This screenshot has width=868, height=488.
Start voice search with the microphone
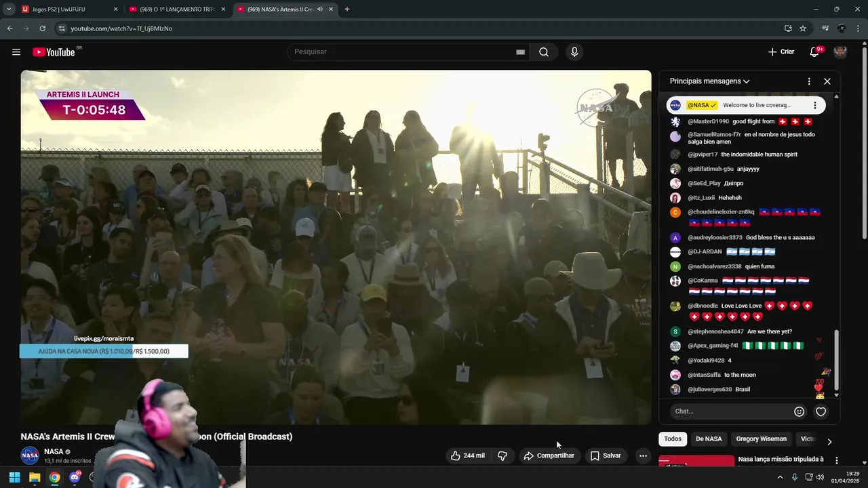tap(574, 52)
